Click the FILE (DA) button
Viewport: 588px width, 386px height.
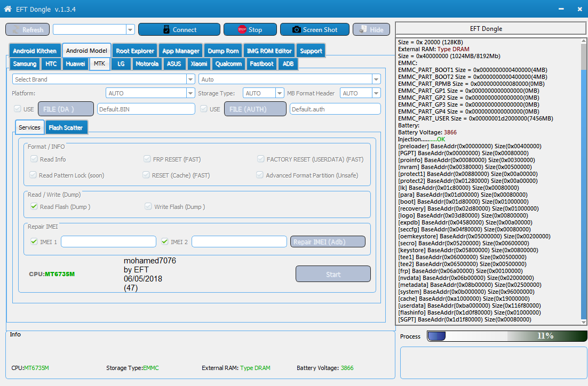66,109
